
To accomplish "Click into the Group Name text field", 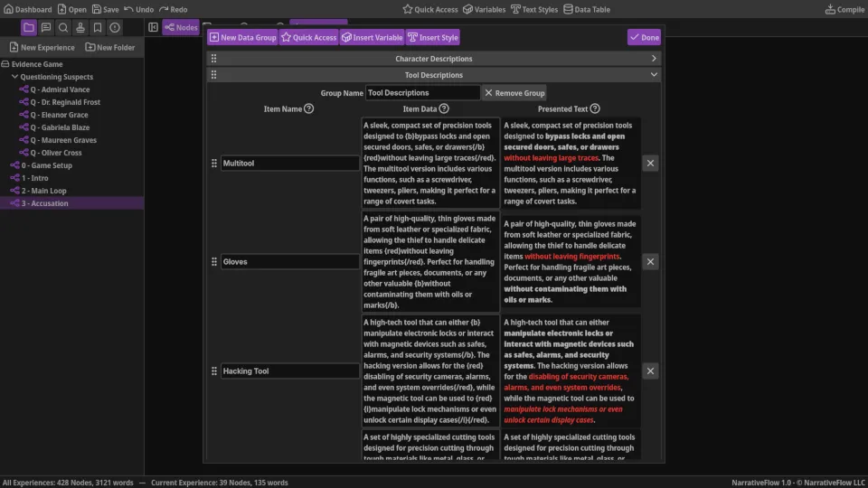I will (x=422, y=93).
